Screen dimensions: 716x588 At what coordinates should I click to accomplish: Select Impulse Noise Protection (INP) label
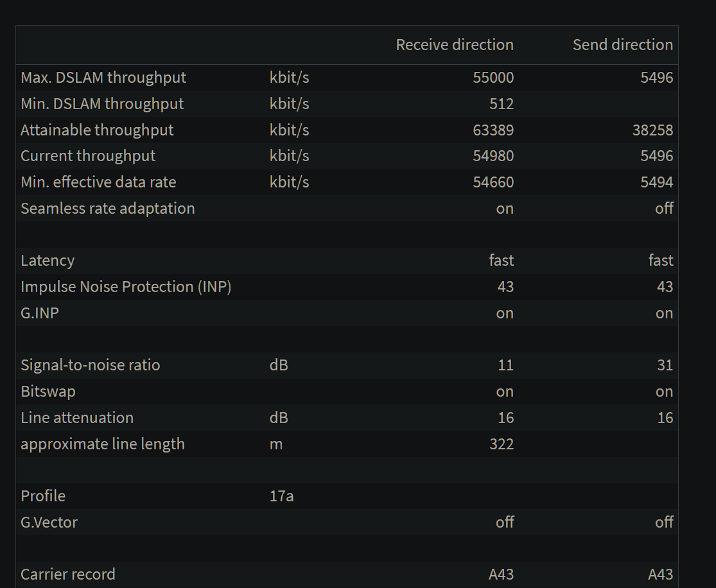coord(126,287)
